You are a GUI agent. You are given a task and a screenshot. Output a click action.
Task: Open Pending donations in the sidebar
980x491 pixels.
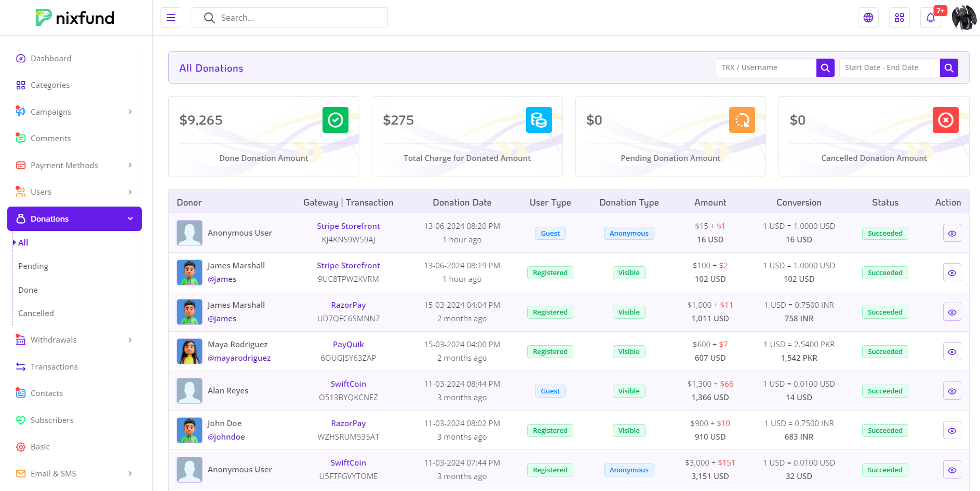[x=33, y=266]
